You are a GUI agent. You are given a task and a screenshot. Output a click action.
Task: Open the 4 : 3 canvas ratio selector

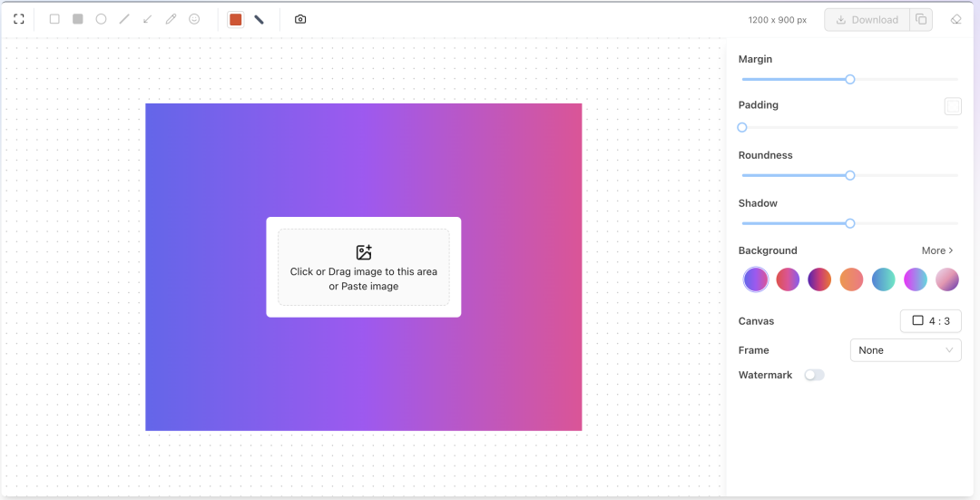click(x=931, y=321)
